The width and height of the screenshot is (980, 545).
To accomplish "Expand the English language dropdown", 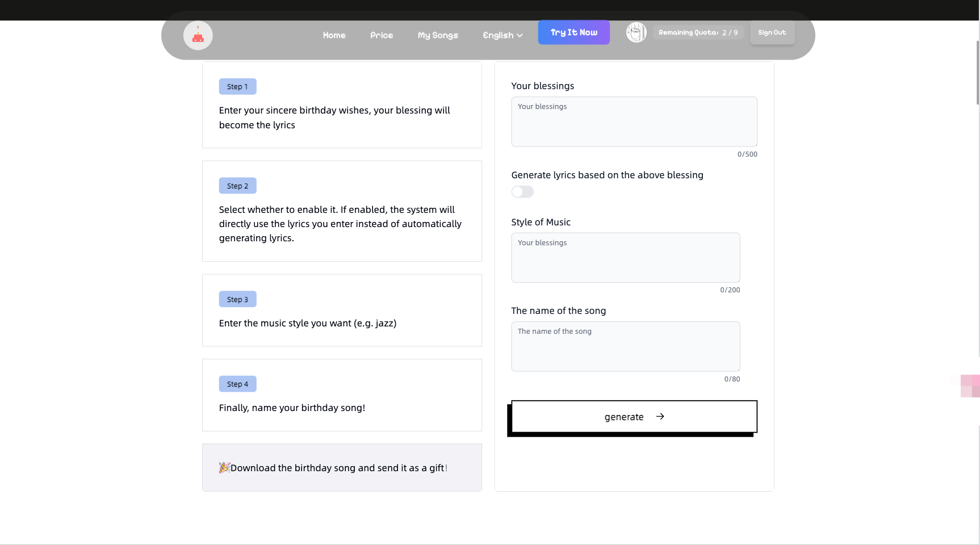I will pos(502,35).
